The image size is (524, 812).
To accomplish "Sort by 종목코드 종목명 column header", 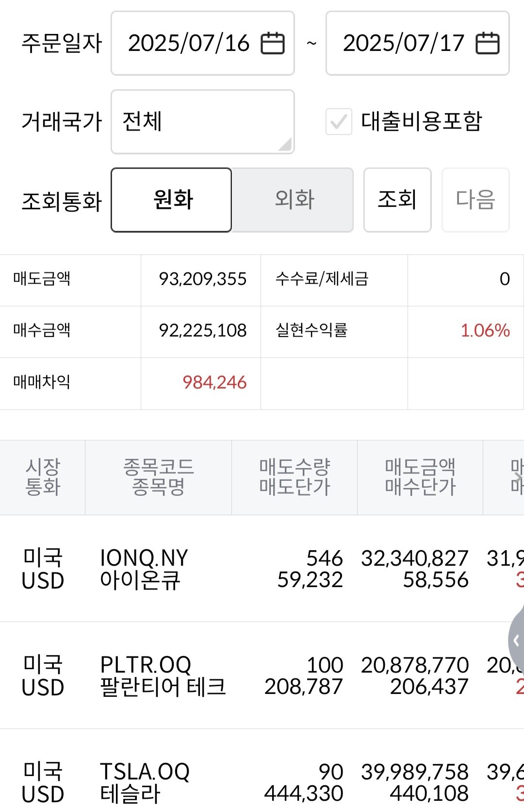I will point(159,477).
